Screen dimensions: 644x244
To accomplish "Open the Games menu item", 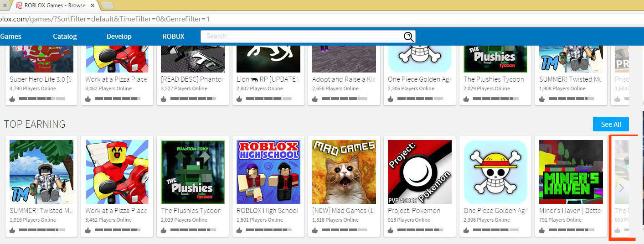I will coord(10,36).
